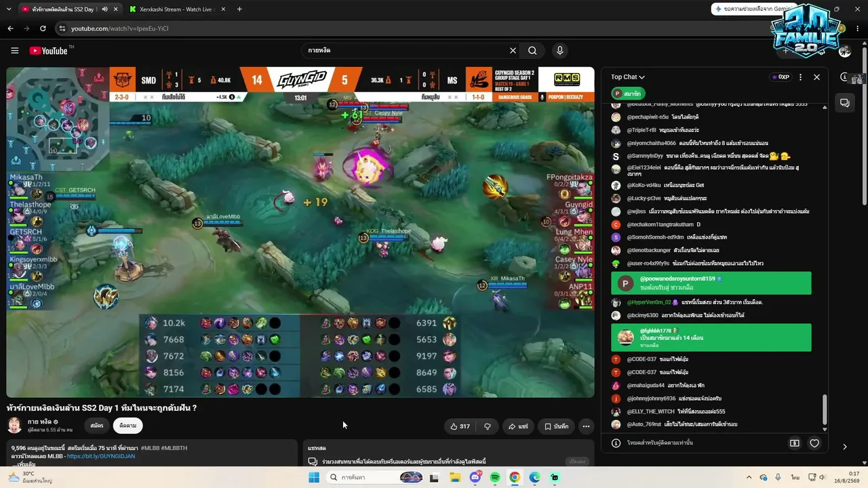Image resolution: width=868 pixels, height=488 pixels.
Task: Close the first YouTube tab
Action: click(x=115, y=9)
